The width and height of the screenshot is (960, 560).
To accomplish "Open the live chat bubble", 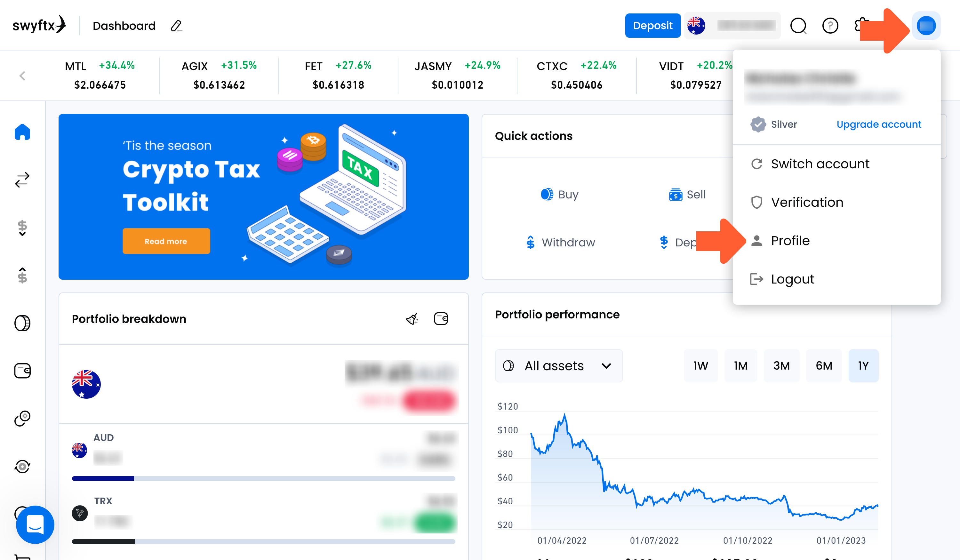I will click(35, 524).
